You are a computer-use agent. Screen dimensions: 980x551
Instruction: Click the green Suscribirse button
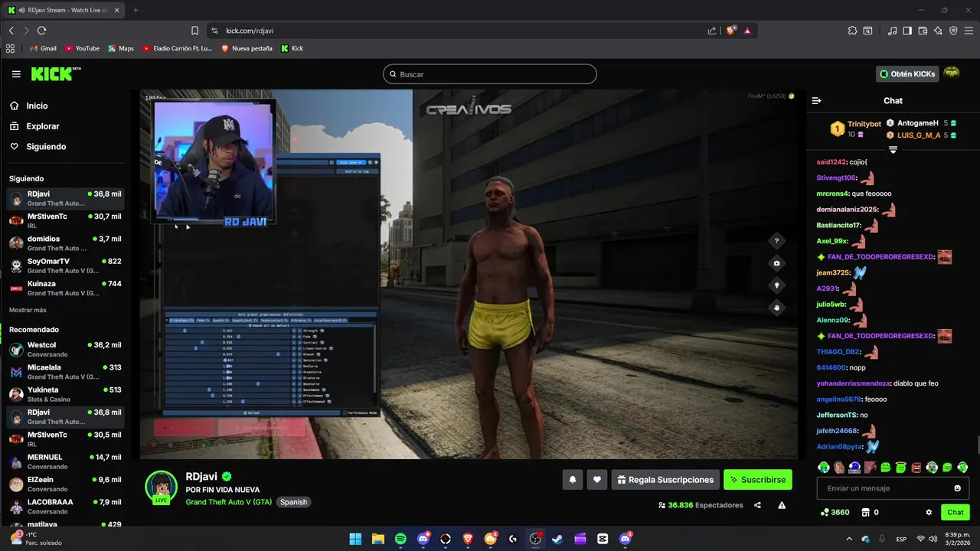click(x=758, y=480)
